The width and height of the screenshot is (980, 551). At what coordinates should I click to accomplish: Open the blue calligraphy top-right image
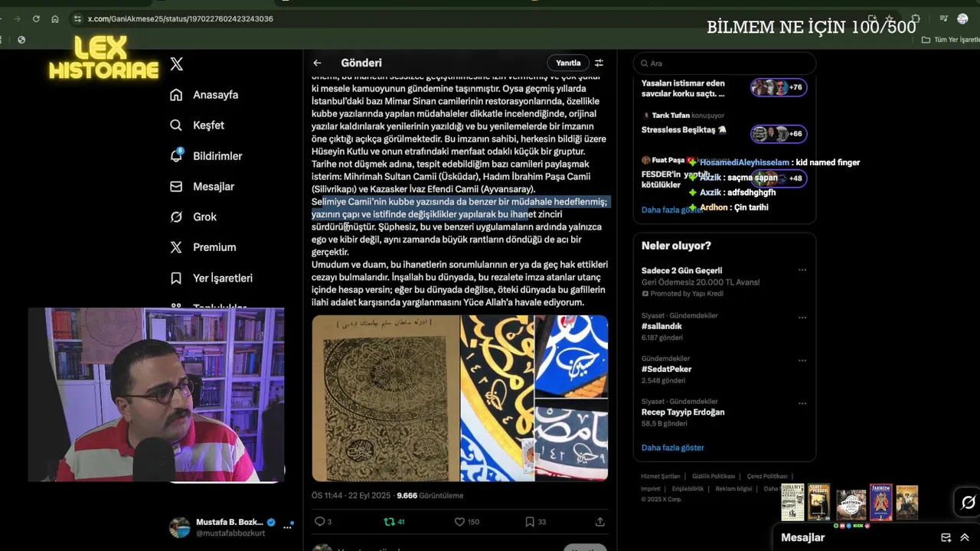click(571, 356)
